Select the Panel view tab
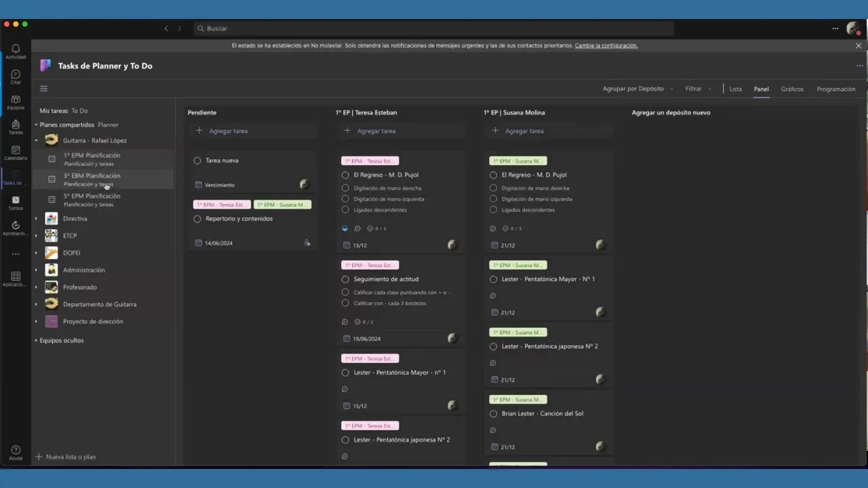 pos(761,89)
